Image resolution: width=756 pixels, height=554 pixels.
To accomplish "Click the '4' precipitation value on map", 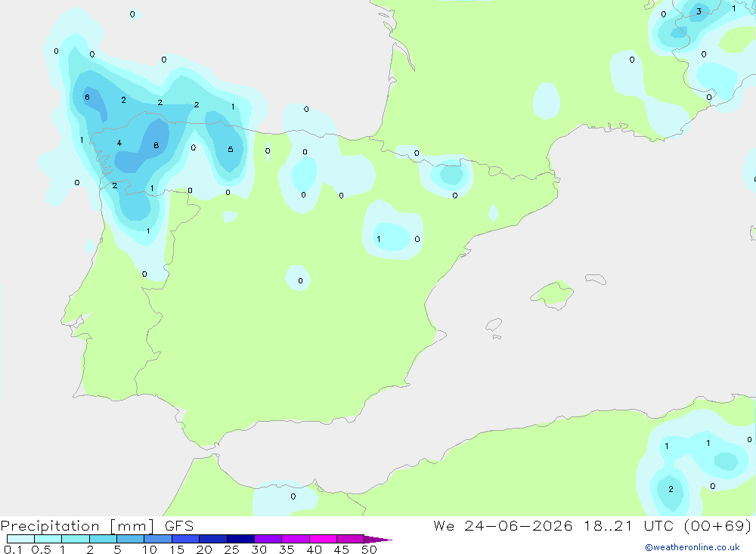I will 119,143.
